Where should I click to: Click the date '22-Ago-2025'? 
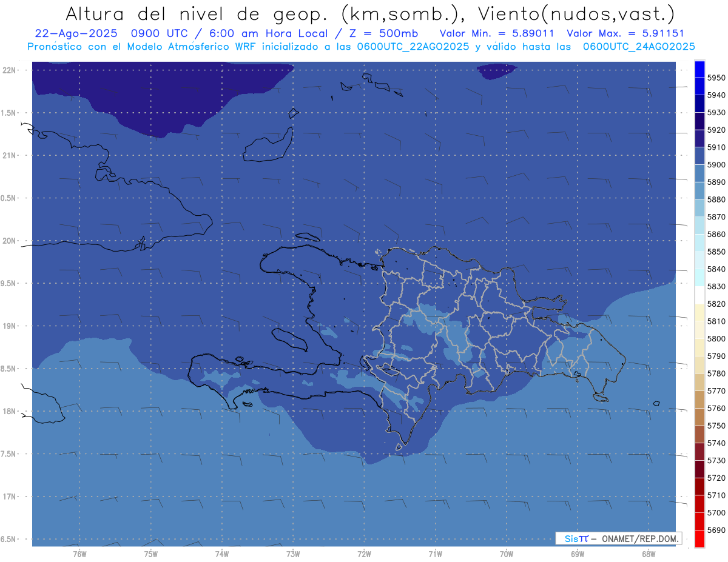click(x=75, y=34)
